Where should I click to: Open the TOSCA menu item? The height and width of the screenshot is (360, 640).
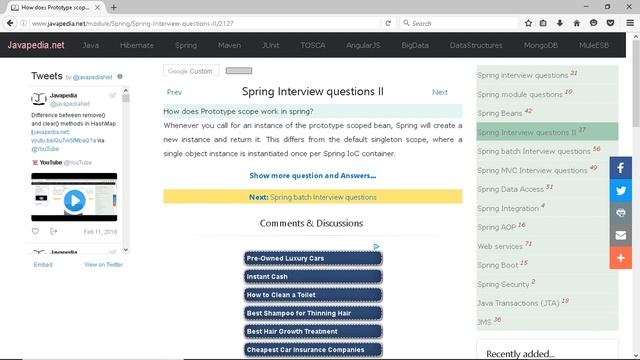[313, 45]
